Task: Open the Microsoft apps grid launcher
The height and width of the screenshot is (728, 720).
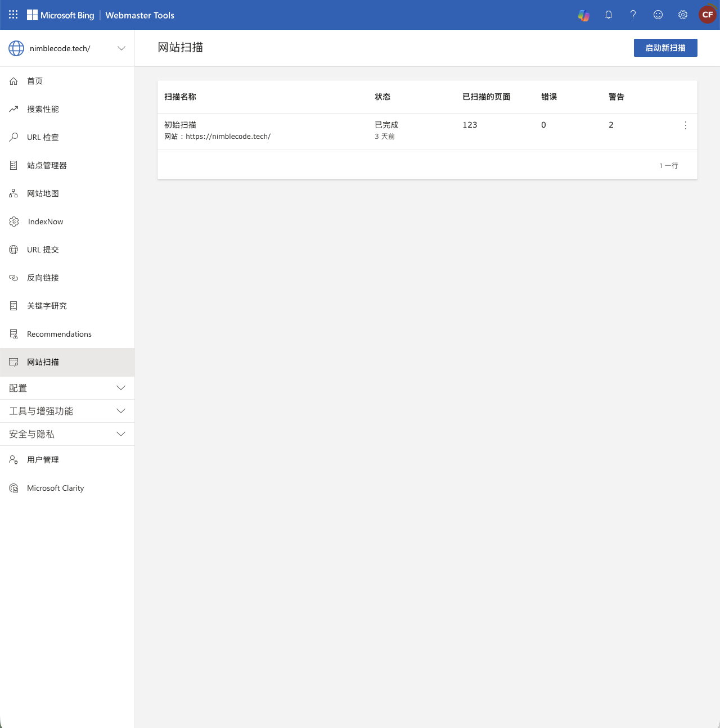Action: point(13,15)
